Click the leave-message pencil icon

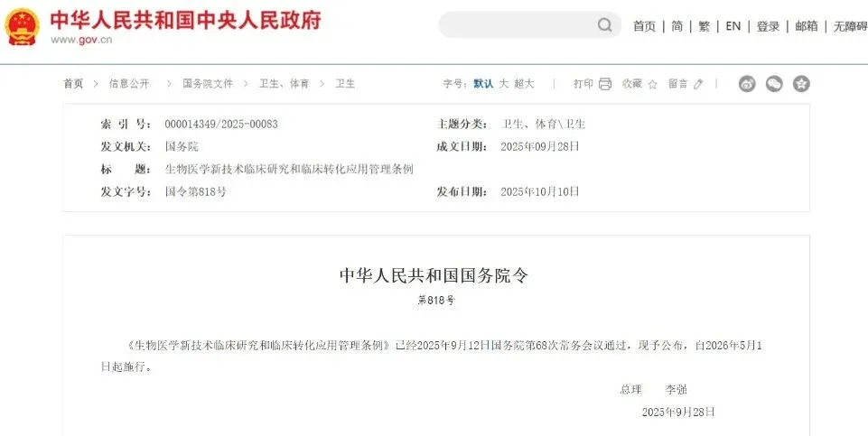698,84
